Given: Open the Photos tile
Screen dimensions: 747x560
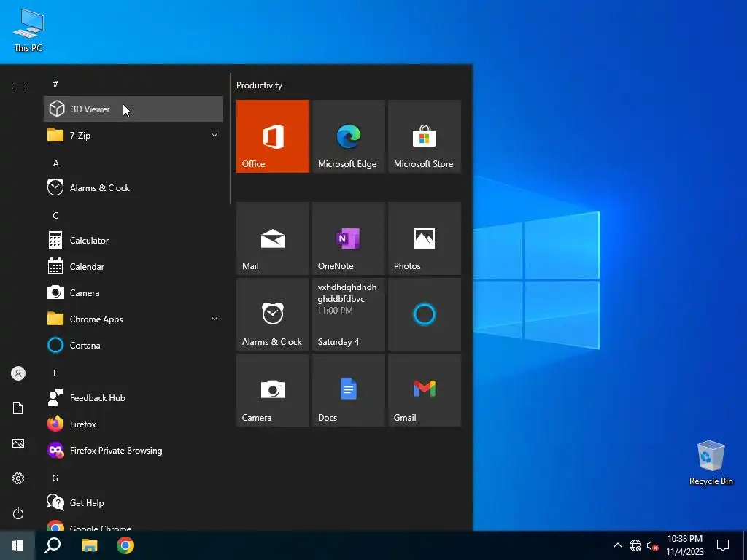Looking at the screenshot, I should click(425, 238).
